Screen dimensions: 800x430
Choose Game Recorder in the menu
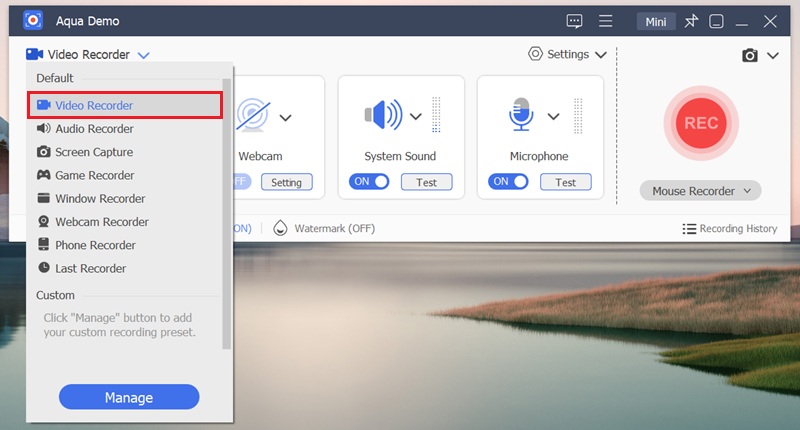point(94,175)
